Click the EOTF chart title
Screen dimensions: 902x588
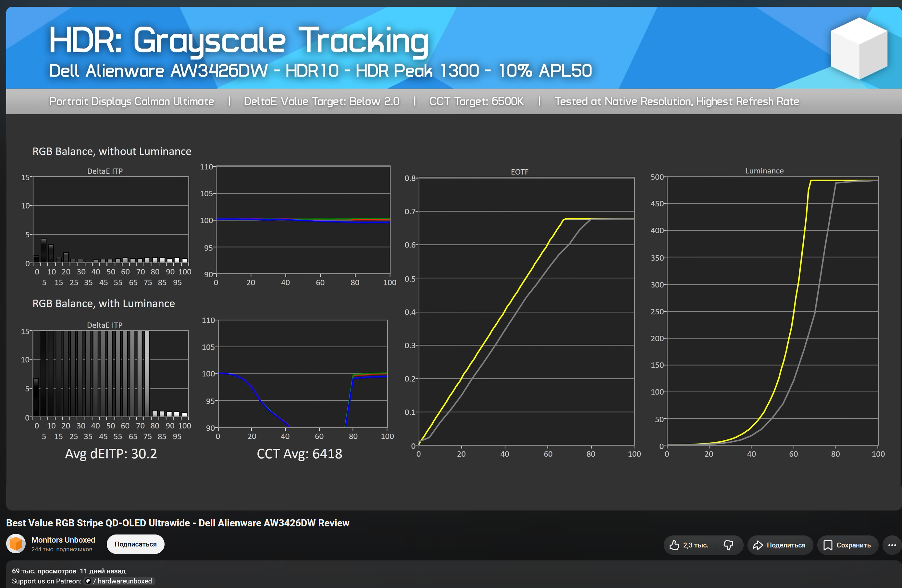click(520, 172)
